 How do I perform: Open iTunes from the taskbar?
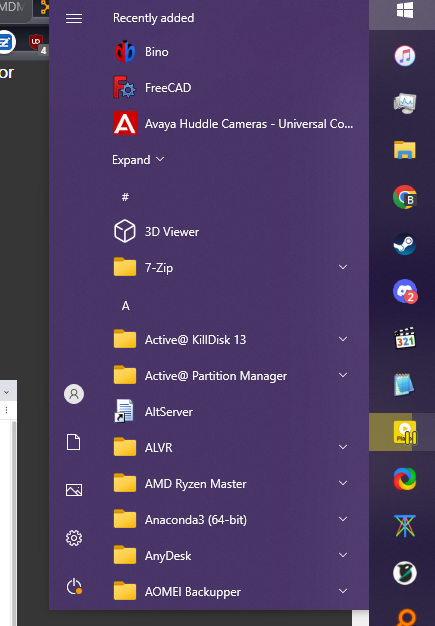(405, 56)
